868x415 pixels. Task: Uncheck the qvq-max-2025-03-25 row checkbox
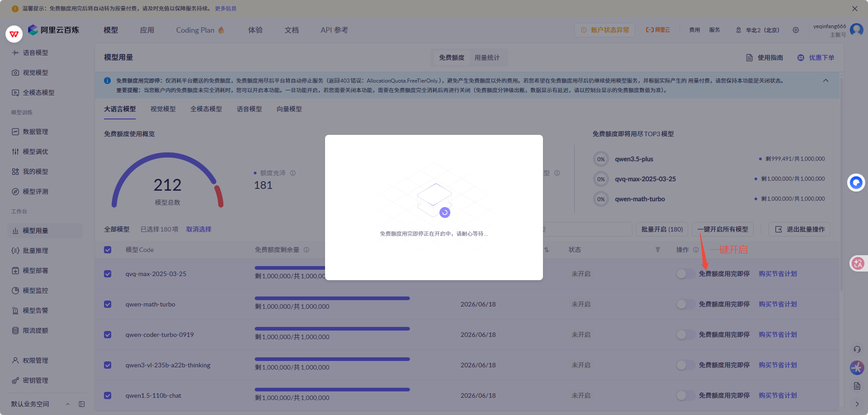(x=108, y=274)
